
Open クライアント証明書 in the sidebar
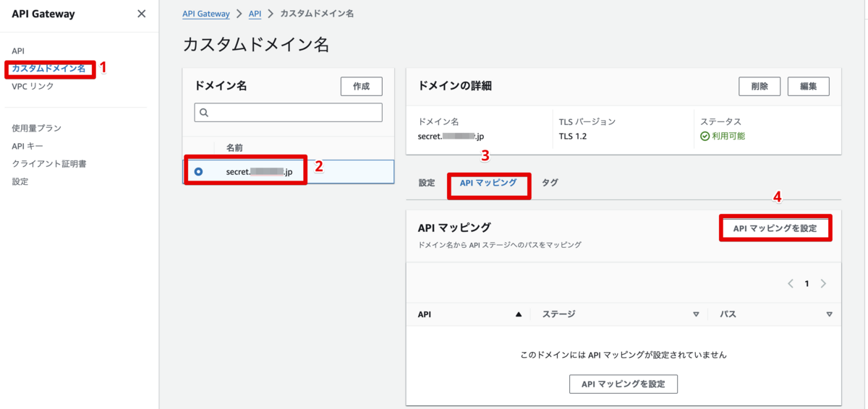[x=49, y=164]
